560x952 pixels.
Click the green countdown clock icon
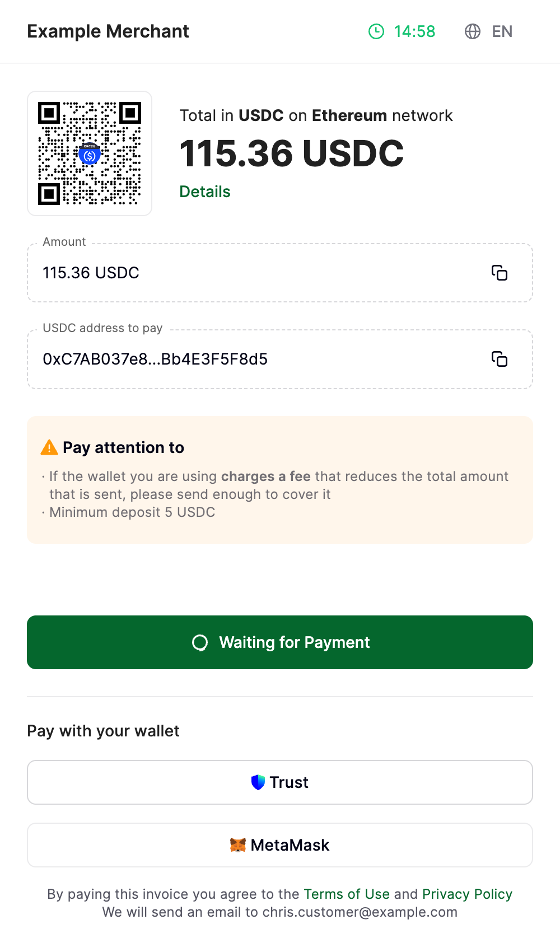[x=376, y=31]
